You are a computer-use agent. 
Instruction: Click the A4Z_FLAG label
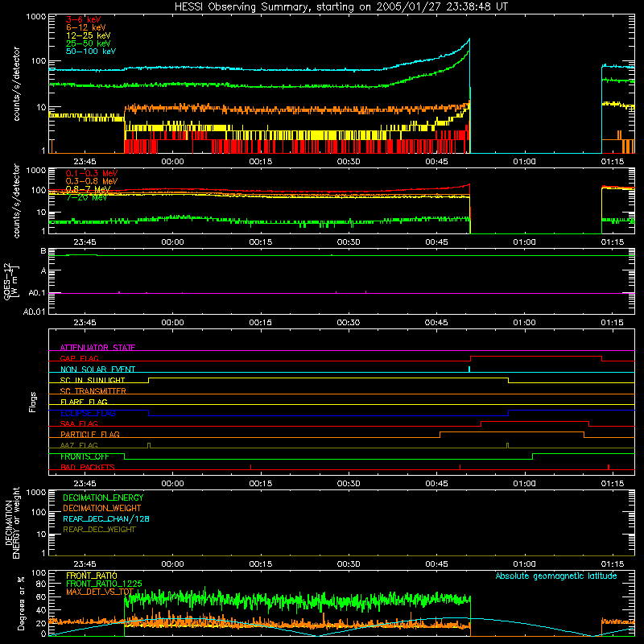79,445
